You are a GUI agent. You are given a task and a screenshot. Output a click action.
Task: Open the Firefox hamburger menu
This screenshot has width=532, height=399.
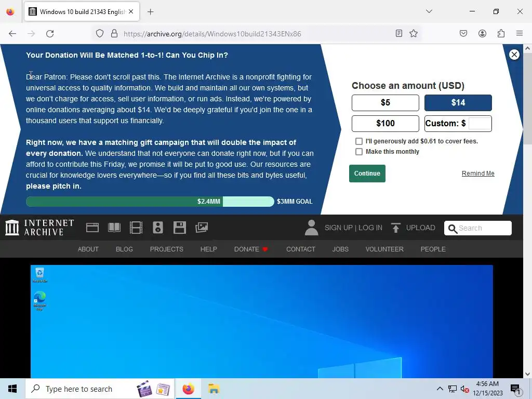(x=520, y=33)
